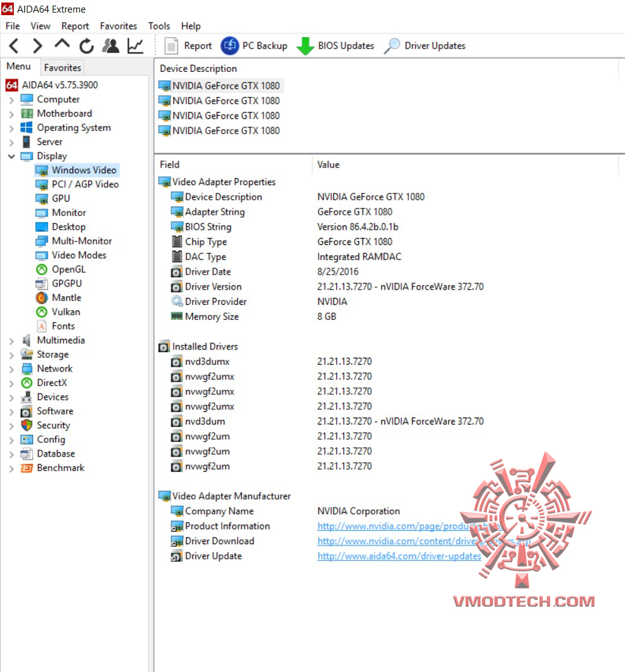The width and height of the screenshot is (625, 672).
Task: Click the Report toolbar button
Action: [188, 46]
